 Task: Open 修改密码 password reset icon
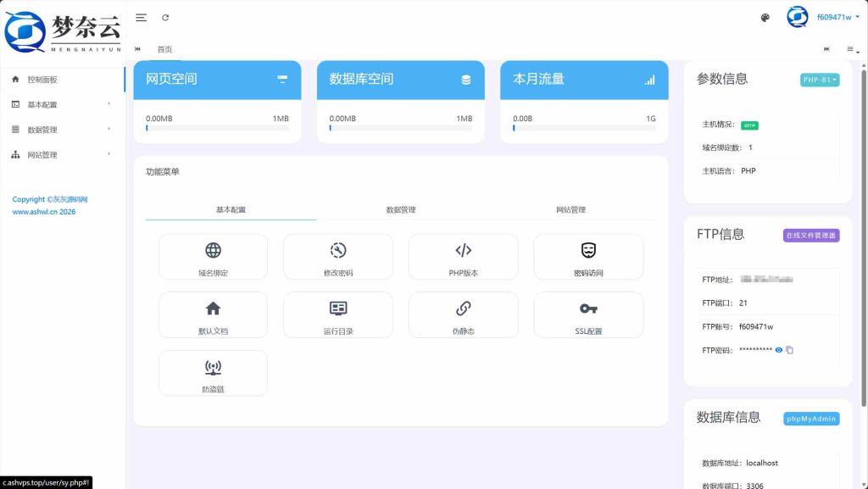338,250
